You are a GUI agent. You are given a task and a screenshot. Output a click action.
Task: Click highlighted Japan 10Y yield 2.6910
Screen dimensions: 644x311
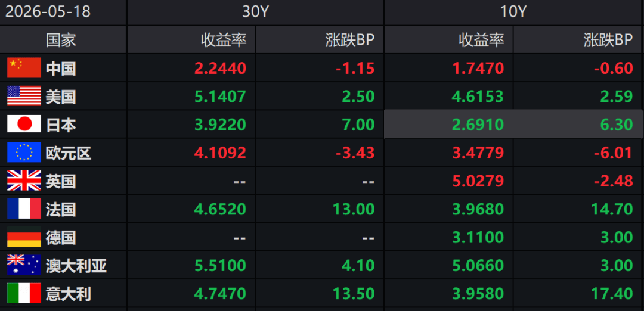[478, 125]
